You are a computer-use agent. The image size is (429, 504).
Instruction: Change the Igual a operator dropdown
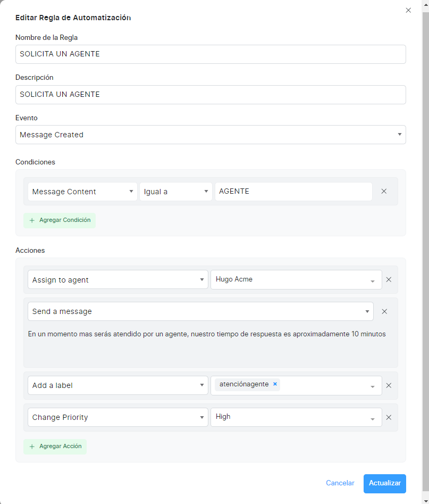coord(175,192)
